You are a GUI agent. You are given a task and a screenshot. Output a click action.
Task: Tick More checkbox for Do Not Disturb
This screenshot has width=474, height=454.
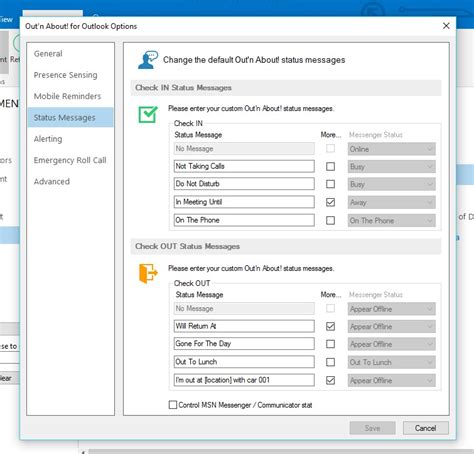(x=330, y=184)
